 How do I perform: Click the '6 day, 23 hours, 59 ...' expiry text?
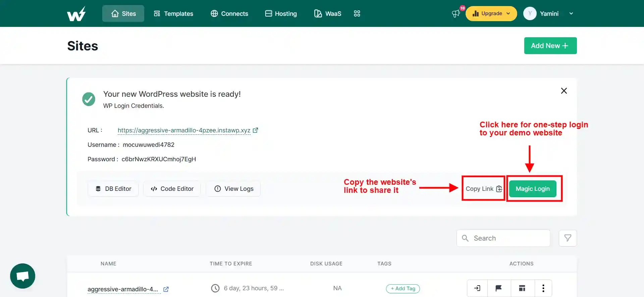point(254,288)
